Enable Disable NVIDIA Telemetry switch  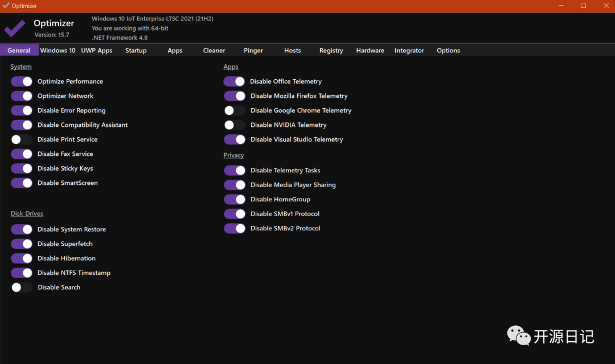click(235, 125)
